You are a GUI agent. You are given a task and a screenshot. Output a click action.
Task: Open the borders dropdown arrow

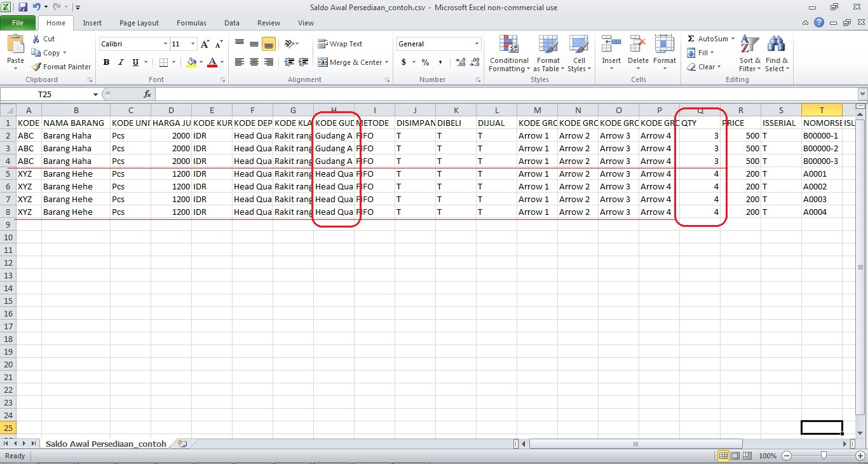point(174,62)
